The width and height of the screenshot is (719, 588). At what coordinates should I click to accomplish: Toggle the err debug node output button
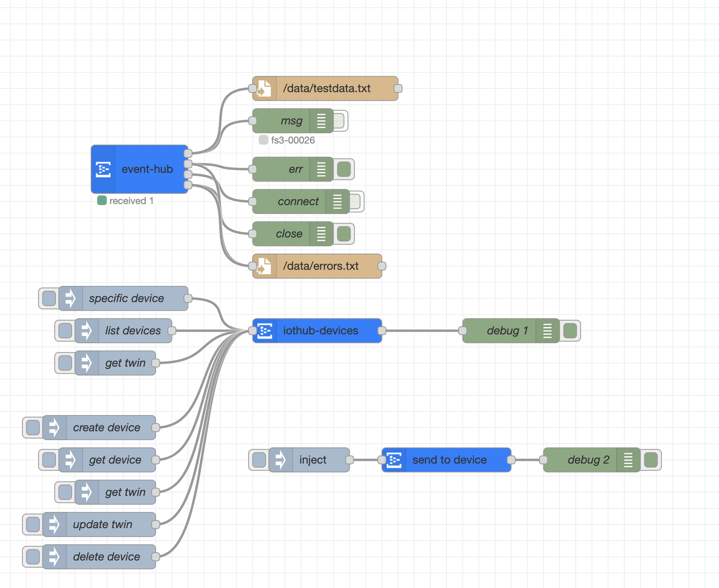344,169
